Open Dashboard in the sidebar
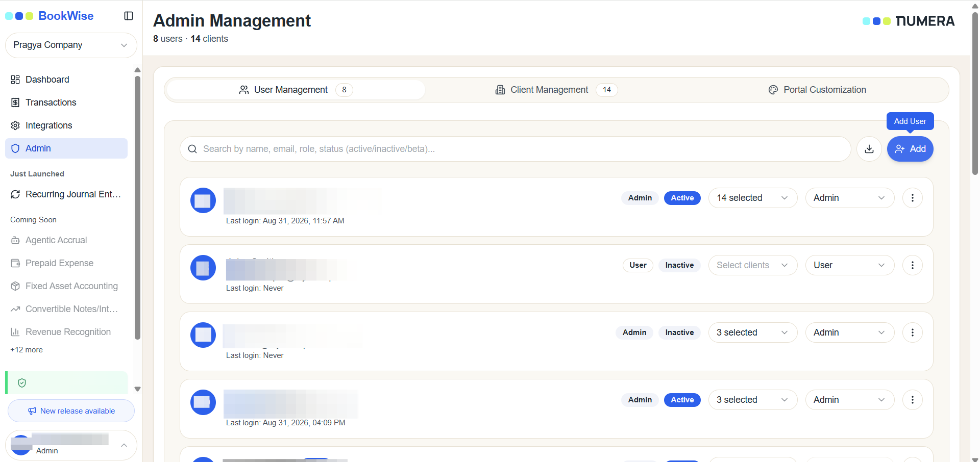This screenshot has width=980, height=462. point(66,80)
